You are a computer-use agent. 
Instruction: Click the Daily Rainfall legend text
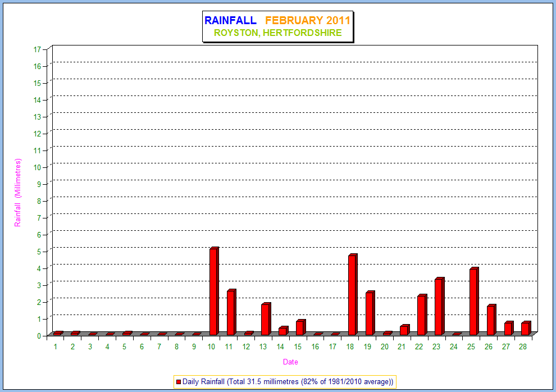pyautogui.click(x=288, y=382)
